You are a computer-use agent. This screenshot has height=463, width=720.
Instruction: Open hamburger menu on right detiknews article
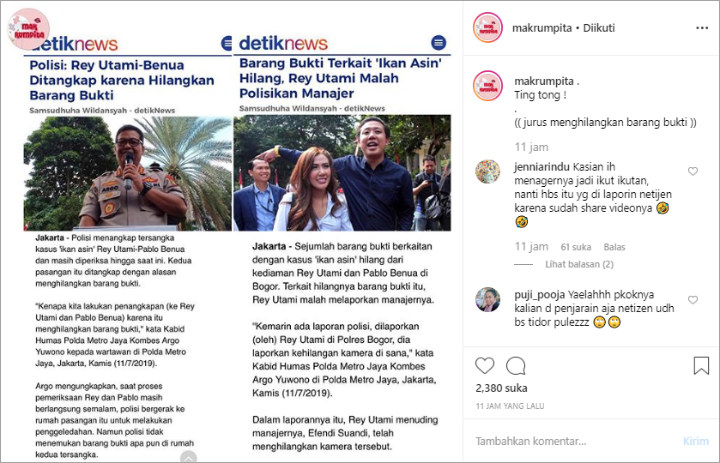pos(439,42)
